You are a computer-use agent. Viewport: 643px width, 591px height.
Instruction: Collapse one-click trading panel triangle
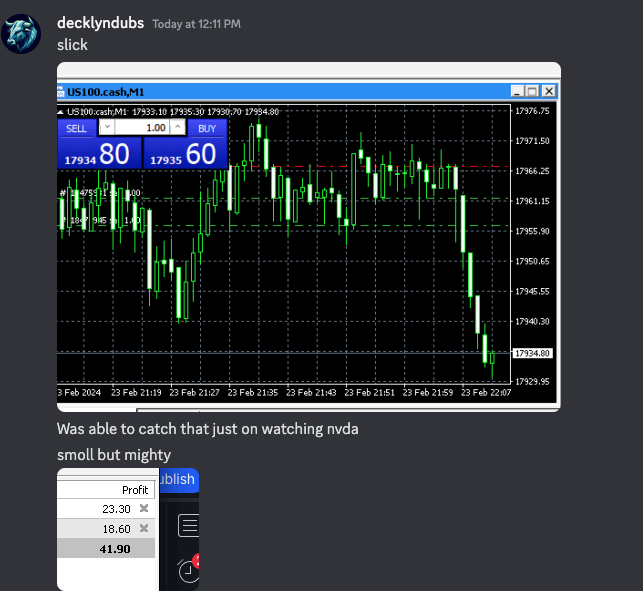click(x=60, y=112)
